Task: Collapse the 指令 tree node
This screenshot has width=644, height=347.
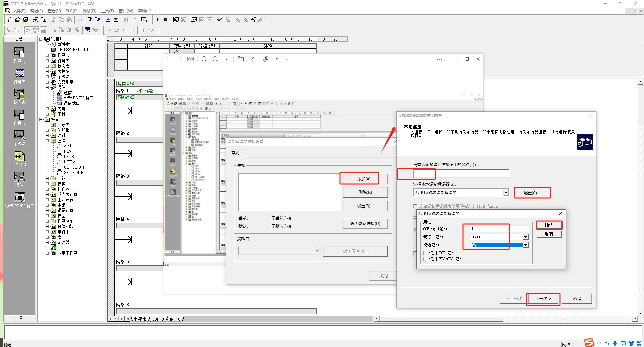Action: (x=41, y=119)
